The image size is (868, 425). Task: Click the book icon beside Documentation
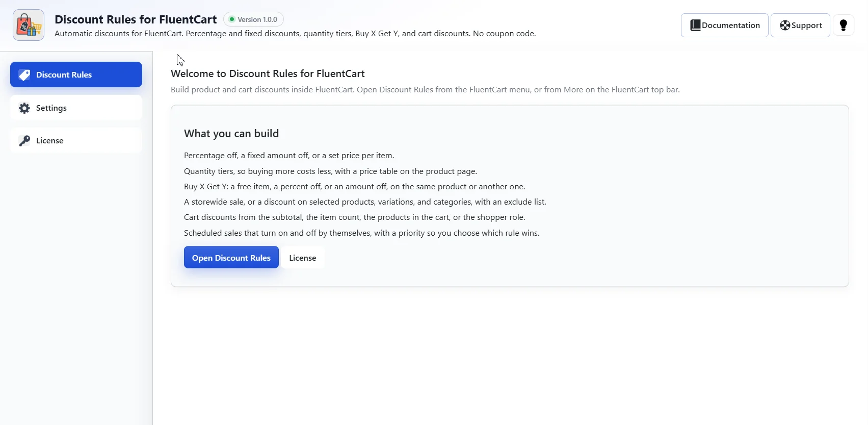point(695,25)
